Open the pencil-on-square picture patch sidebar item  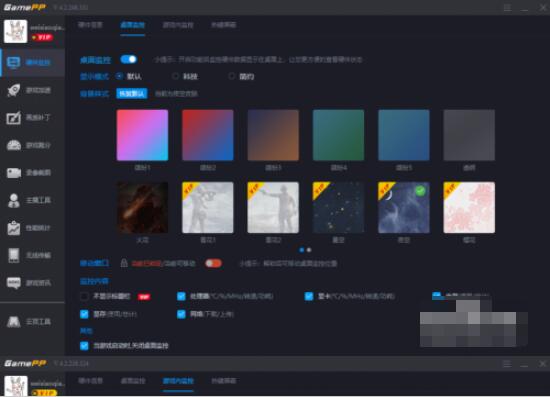pyautogui.click(x=33, y=118)
